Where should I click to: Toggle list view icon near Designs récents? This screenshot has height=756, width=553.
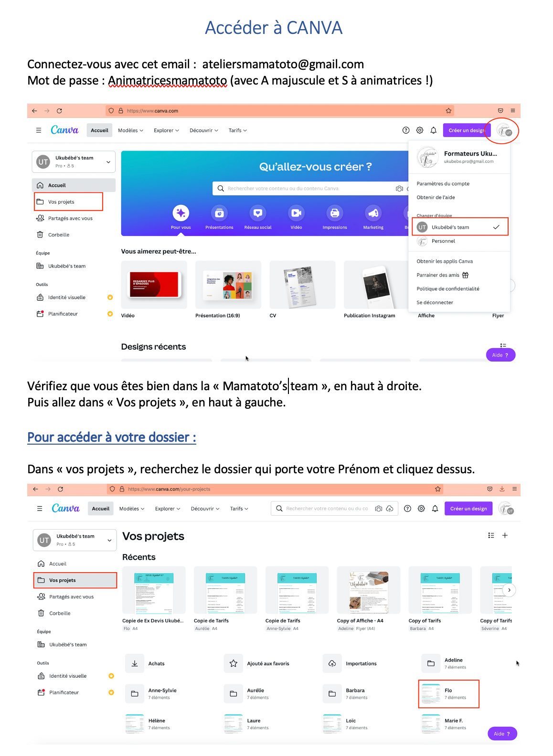pos(503,345)
